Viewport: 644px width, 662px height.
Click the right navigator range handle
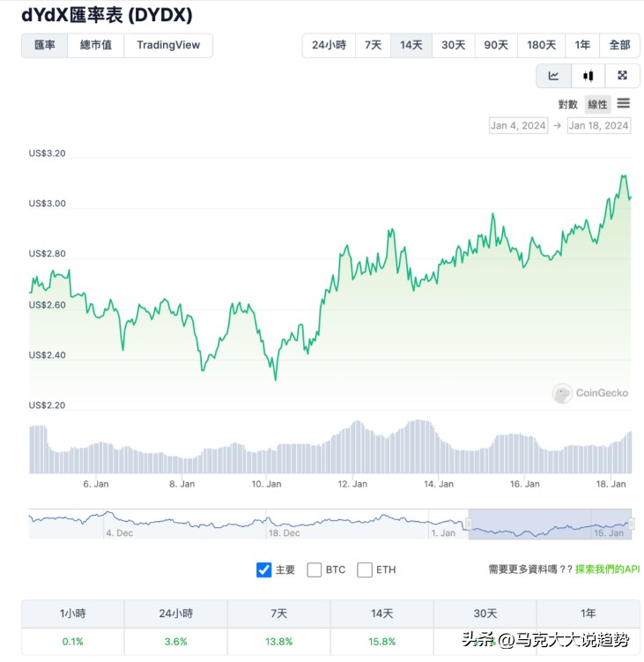tap(632, 524)
